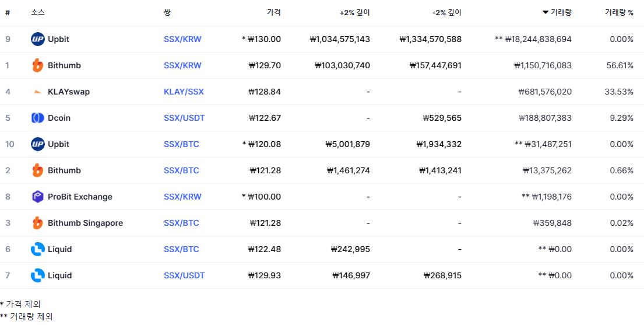Open Bithumb's SSX/KRW pair link
644x325 pixels.
tap(183, 65)
